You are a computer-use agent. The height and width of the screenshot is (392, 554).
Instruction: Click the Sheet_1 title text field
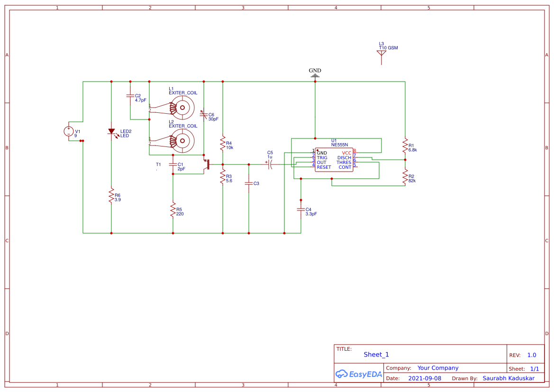376,354
